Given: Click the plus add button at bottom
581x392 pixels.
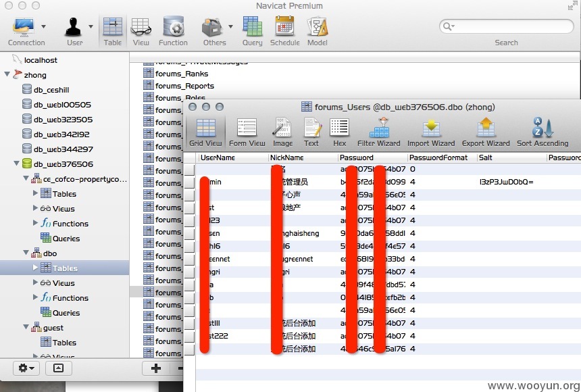Looking at the screenshot, I should point(156,368).
